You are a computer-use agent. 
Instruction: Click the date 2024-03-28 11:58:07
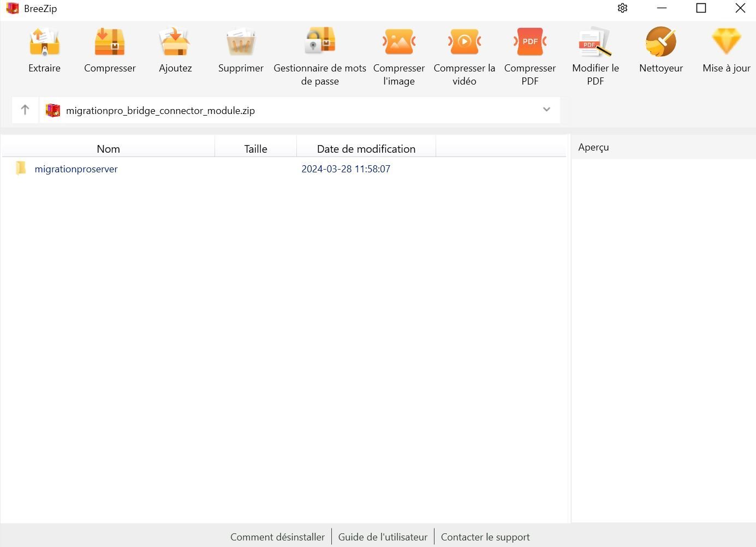[346, 169]
